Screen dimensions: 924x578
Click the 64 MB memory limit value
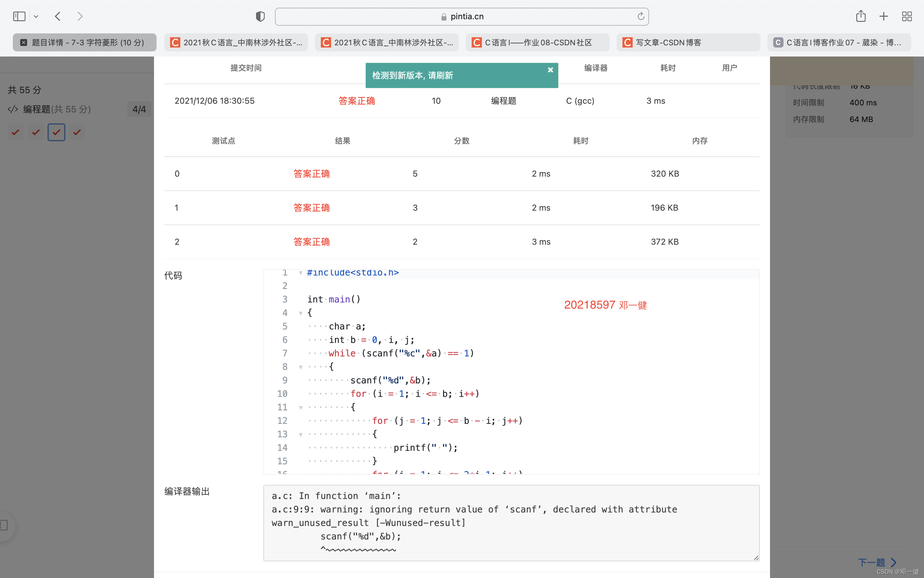[x=861, y=119]
